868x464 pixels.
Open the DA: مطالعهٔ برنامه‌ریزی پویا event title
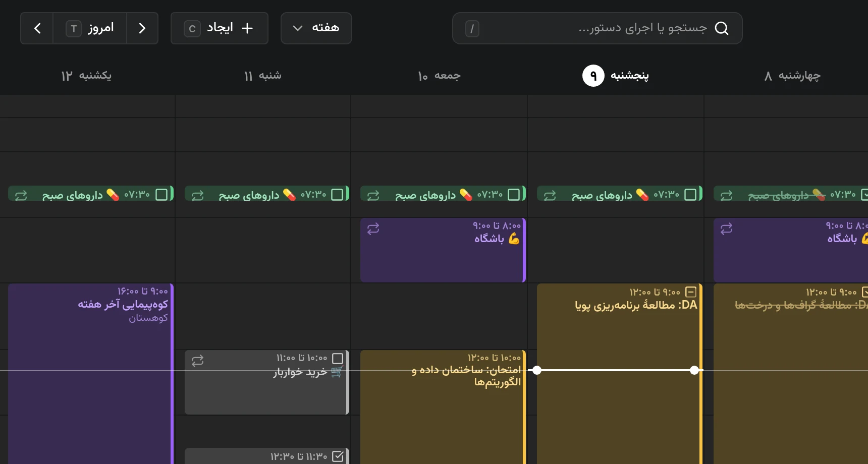(636, 305)
